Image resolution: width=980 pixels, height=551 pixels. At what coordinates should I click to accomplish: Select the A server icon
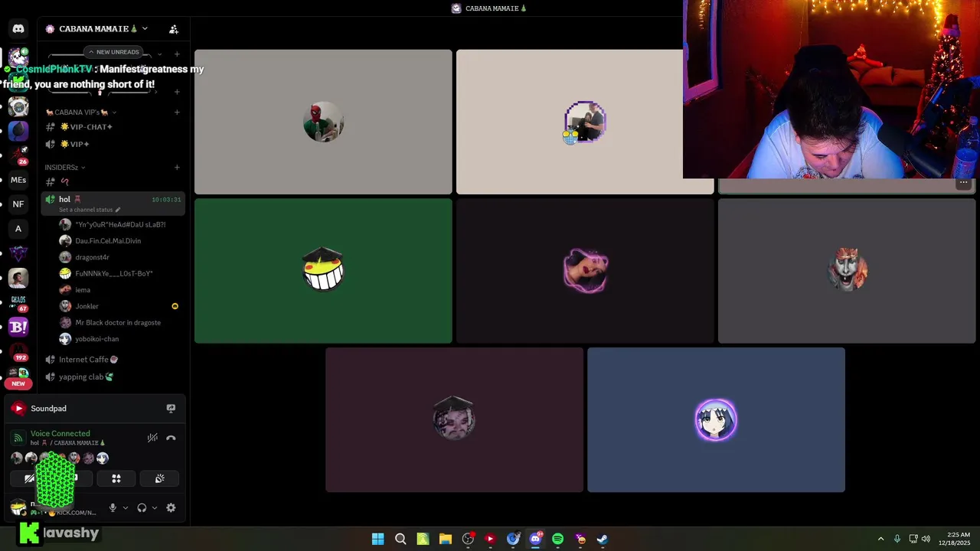point(18,229)
